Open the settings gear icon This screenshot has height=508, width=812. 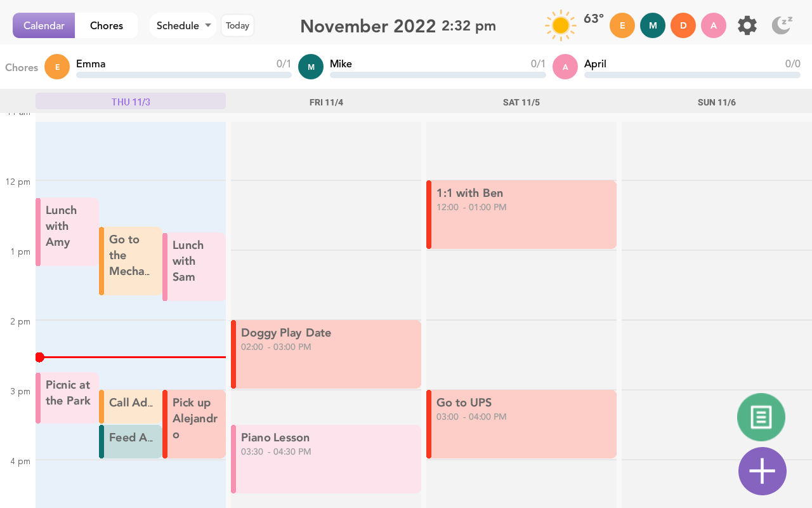coord(747,25)
